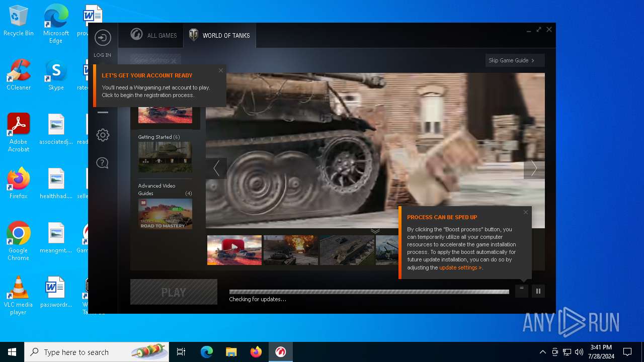
Task: Close the Game Settings faded tag
Action: [174, 61]
